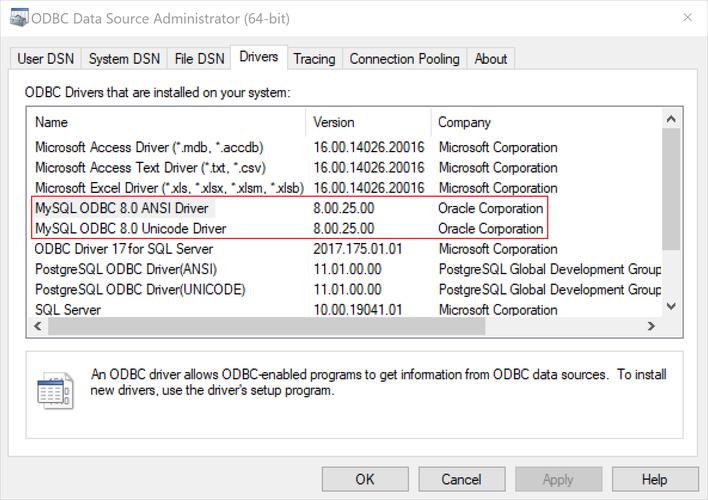Click PostgreSQL Global Development Group in ANSI row
This screenshot has width=708, height=500.
[x=550, y=269]
